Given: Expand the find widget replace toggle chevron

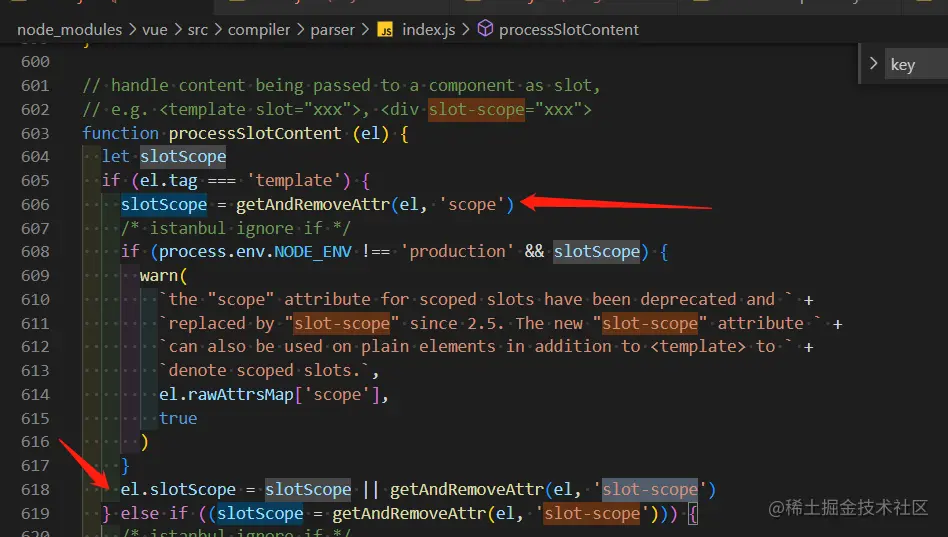Looking at the screenshot, I should [873, 63].
